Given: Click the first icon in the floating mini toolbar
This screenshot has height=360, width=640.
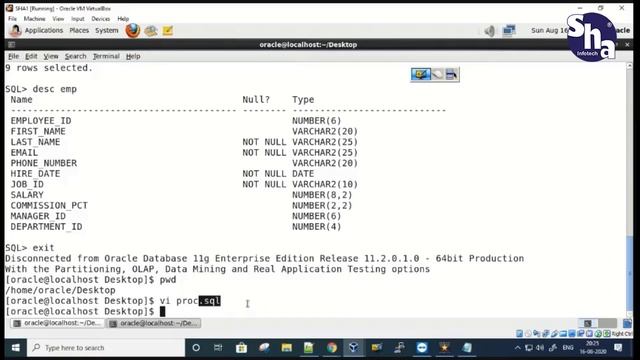Looking at the screenshot, I should coord(420,74).
